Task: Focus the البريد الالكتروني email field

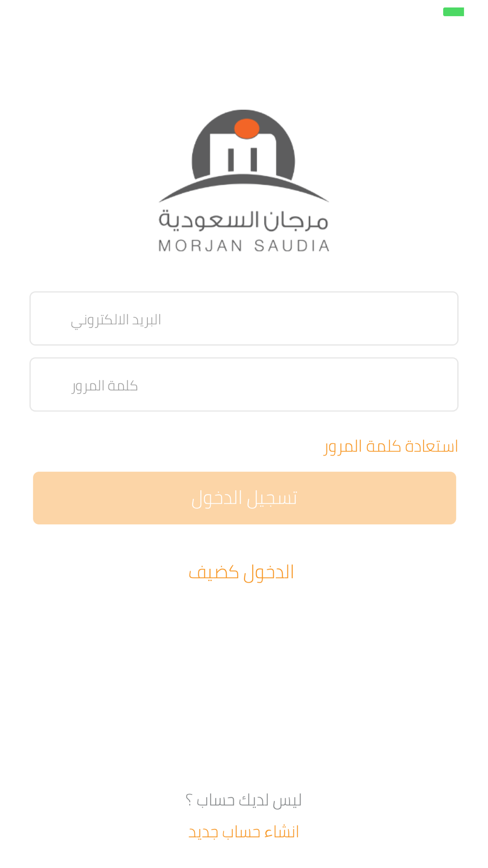Action: (244, 318)
